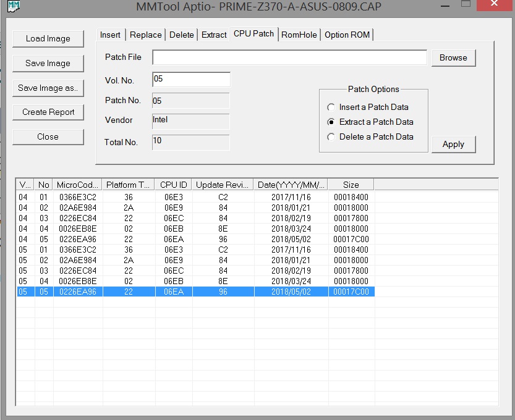Click the CPU ID column header

point(173,185)
